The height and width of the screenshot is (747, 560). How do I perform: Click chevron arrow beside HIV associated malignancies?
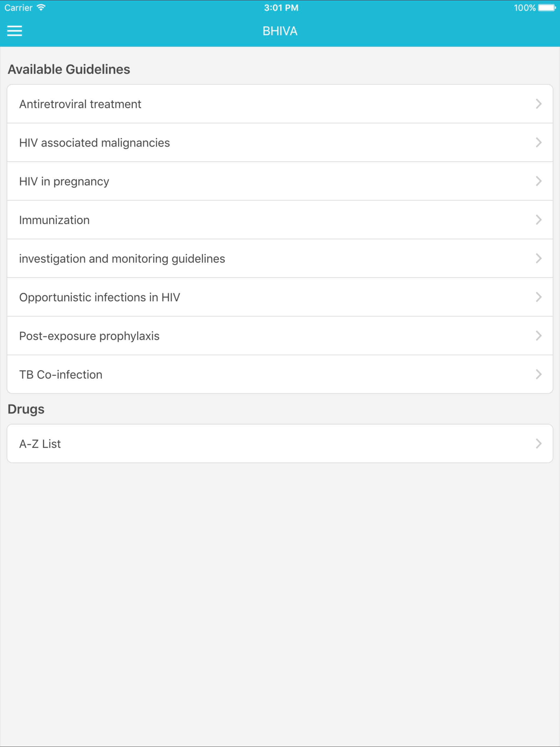(x=539, y=142)
